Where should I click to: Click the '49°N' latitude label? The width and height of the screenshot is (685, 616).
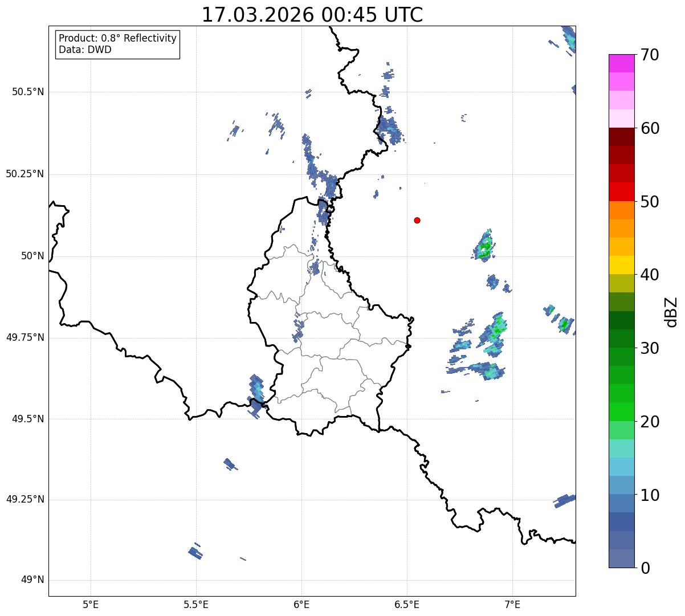32,580
